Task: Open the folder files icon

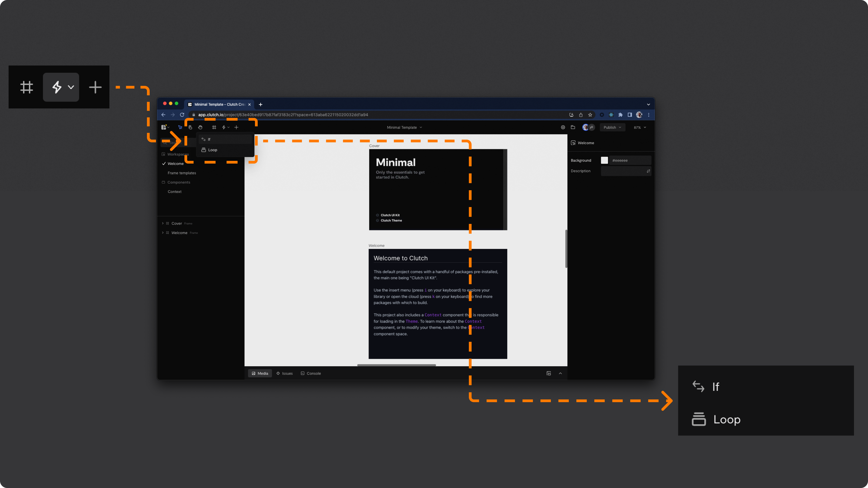Action: coord(573,127)
